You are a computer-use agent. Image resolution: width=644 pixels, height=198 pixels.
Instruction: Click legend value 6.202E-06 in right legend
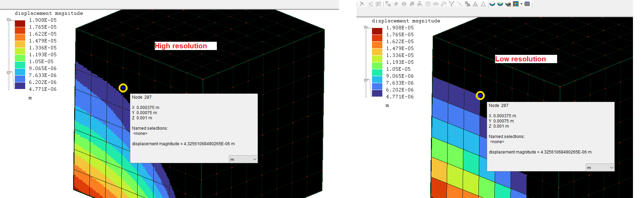[x=400, y=90]
